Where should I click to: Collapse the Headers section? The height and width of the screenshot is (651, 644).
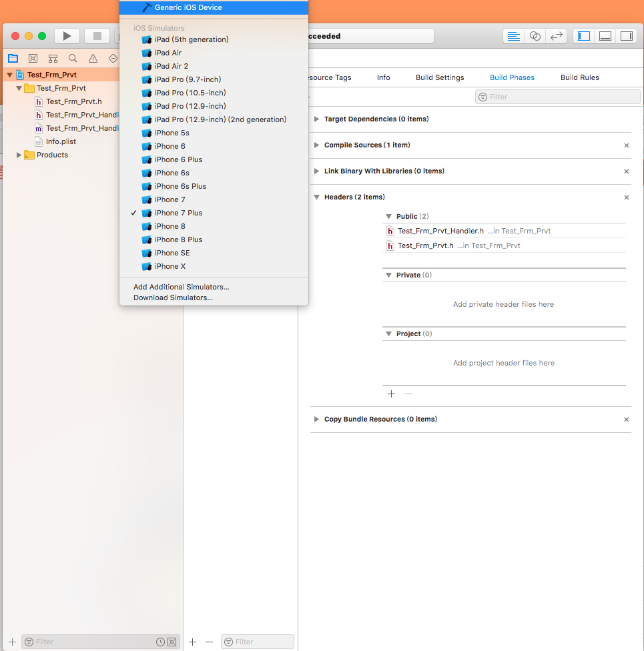(x=316, y=197)
